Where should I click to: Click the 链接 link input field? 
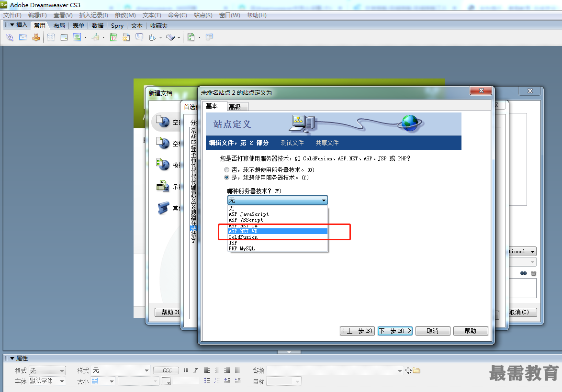335,370
